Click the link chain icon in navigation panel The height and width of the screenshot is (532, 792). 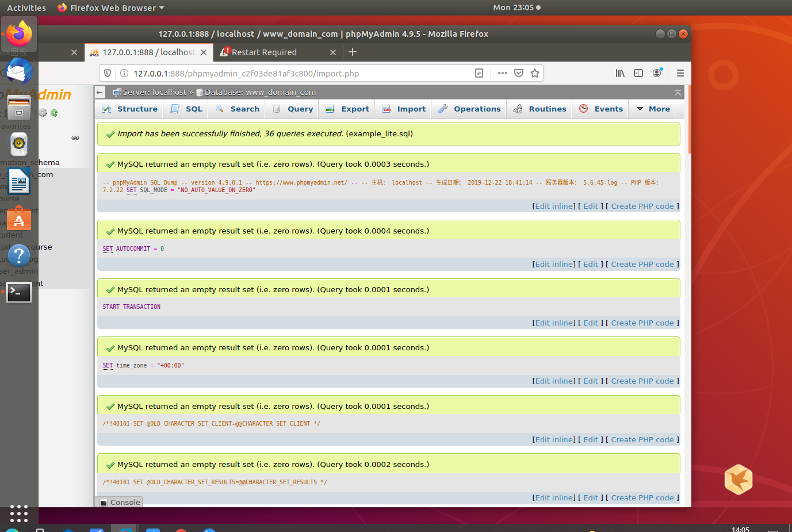click(x=75, y=137)
